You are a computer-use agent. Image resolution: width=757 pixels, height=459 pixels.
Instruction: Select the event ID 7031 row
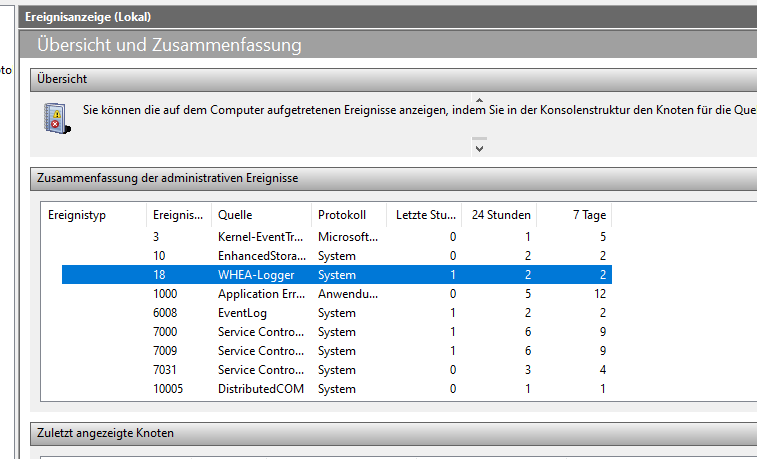[336, 370]
